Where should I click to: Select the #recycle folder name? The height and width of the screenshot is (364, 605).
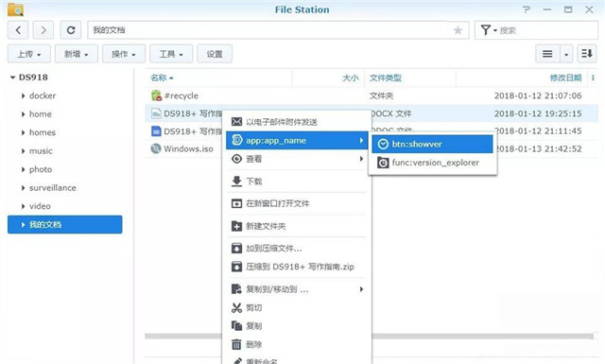(x=181, y=95)
